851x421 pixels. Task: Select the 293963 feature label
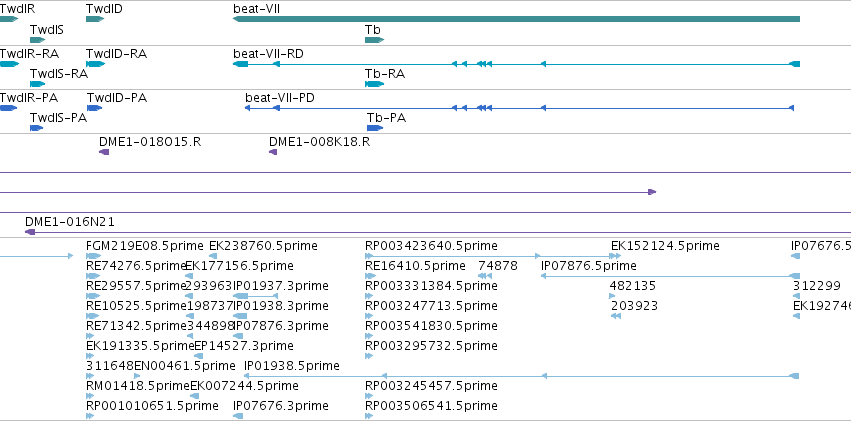pyautogui.click(x=208, y=286)
